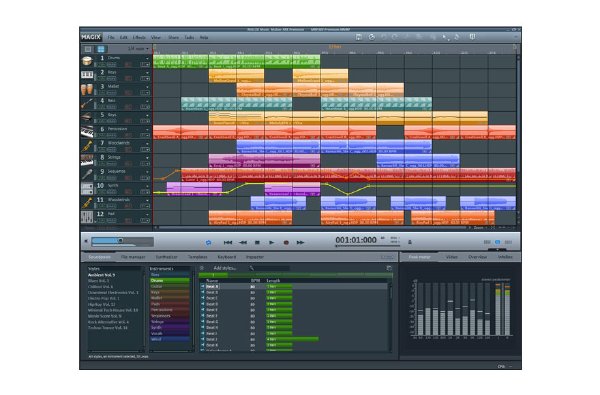The image size is (600, 395).
Task: Switch to the Keyboard tab
Action: [227, 257]
